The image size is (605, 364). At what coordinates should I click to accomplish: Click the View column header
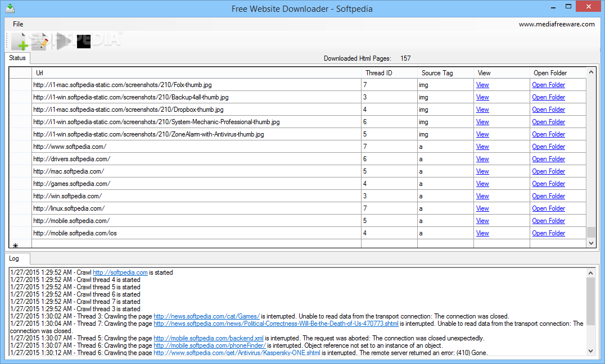click(502, 73)
